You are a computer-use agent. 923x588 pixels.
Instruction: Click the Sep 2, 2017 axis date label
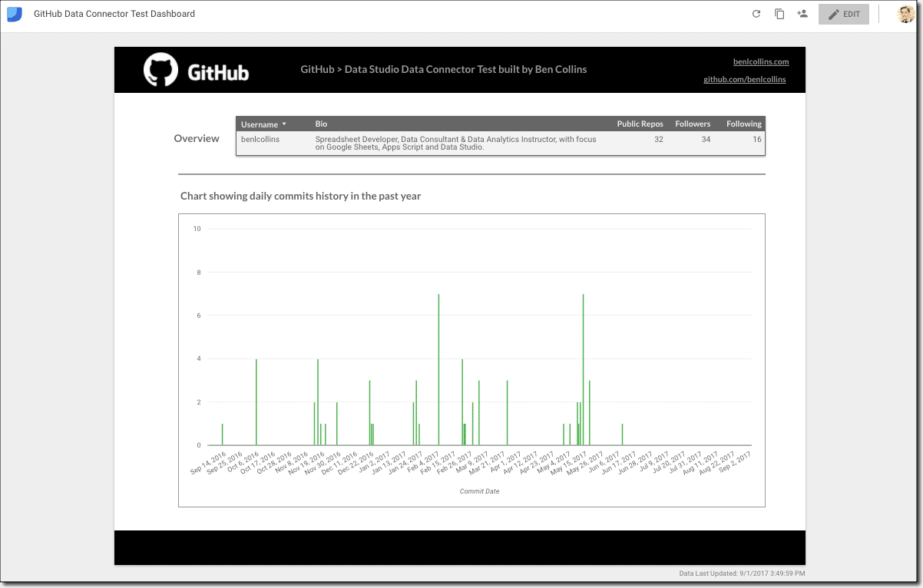click(736, 463)
